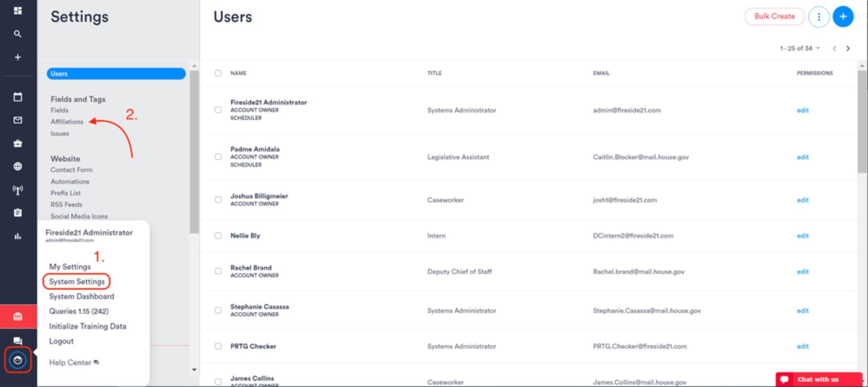Check the Padme Amidala row checkbox

point(218,157)
